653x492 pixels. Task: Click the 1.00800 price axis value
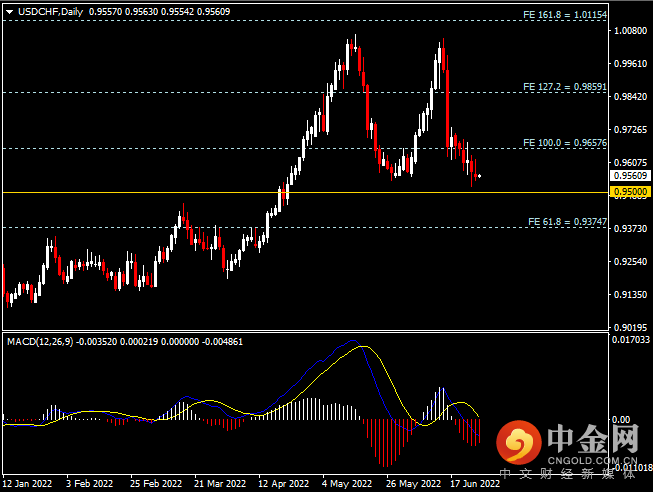pos(631,30)
